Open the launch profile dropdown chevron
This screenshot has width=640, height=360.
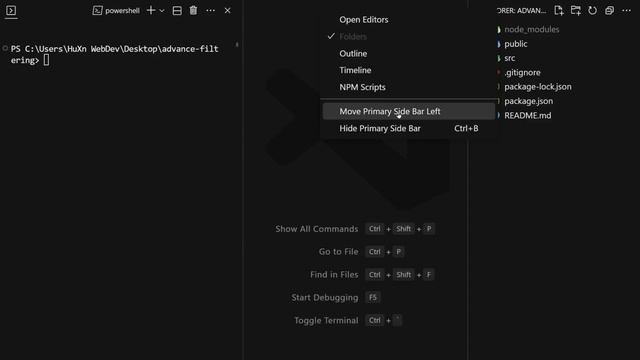click(162, 11)
